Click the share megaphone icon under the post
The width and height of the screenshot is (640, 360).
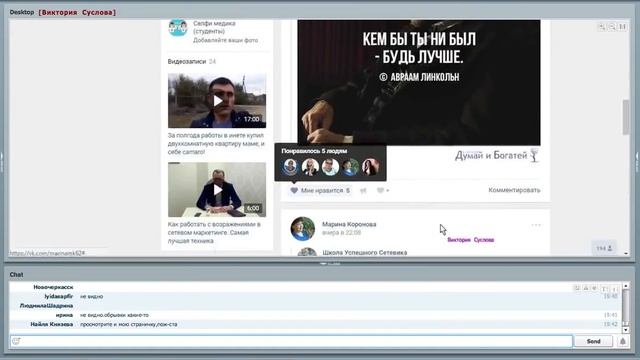(x=363, y=191)
